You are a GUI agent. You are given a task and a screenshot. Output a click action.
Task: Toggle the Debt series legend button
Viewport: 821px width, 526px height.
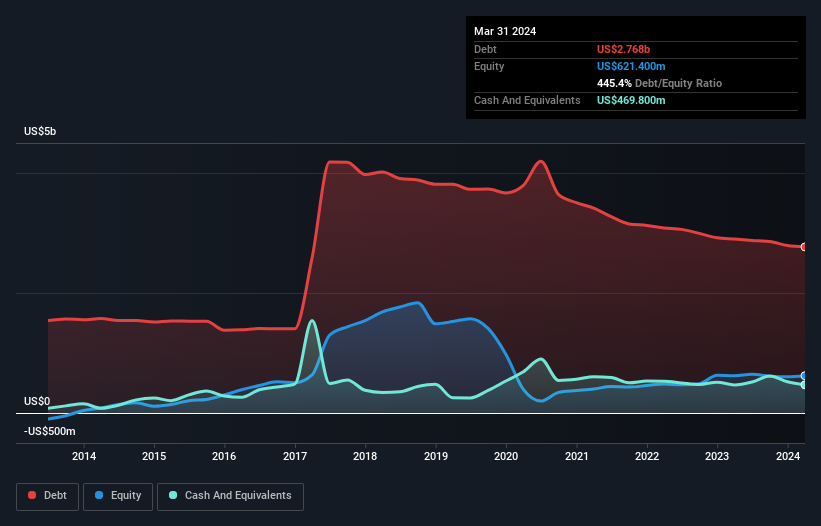pos(48,496)
